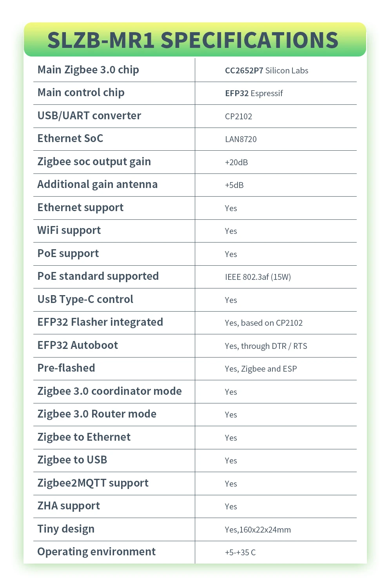The width and height of the screenshot is (392, 582).
Task: Click the SLZB-MR1 SPECIFICATIONS title banner
Action: [193, 40]
